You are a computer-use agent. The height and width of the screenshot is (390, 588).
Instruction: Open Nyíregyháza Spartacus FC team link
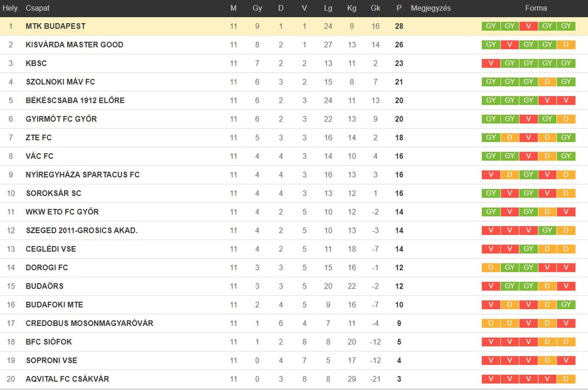pos(83,175)
